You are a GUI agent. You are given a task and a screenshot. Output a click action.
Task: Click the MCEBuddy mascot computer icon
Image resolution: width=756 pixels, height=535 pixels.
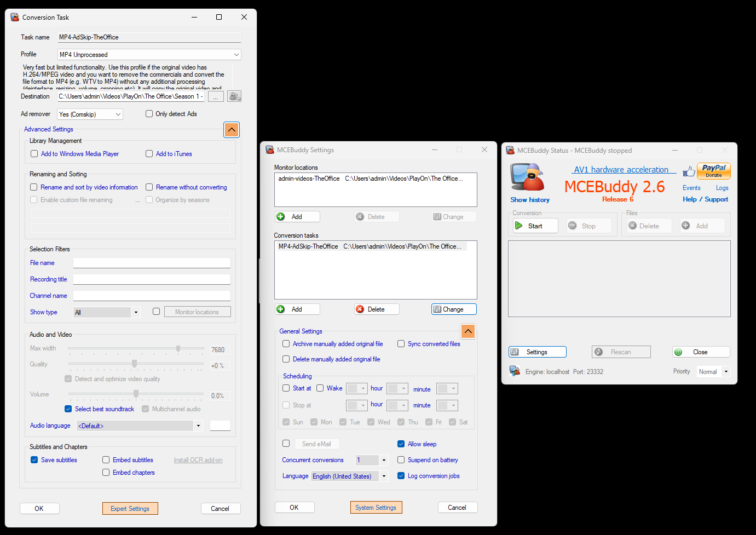click(x=527, y=177)
